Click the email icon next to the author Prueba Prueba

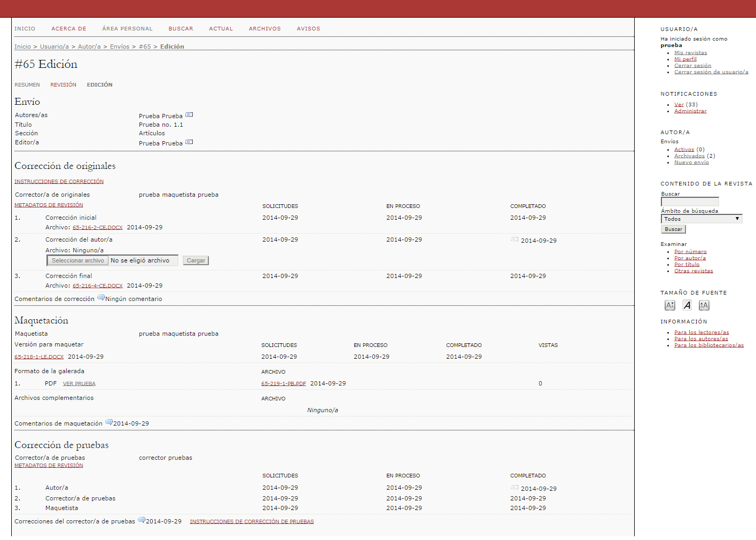[x=189, y=115]
